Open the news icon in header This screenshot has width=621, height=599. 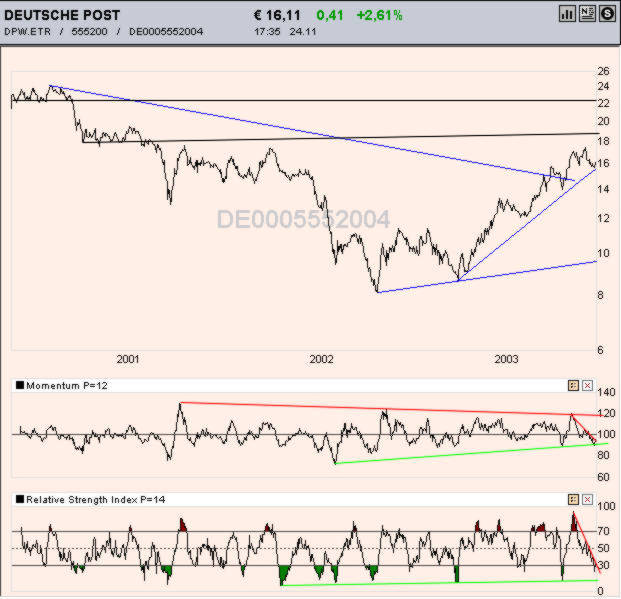click(587, 14)
